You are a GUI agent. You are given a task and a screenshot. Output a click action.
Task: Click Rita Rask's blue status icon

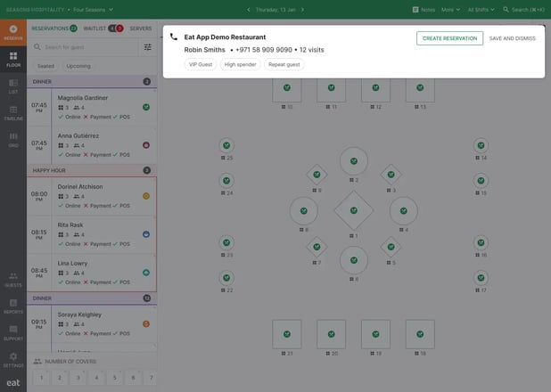[146, 234]
